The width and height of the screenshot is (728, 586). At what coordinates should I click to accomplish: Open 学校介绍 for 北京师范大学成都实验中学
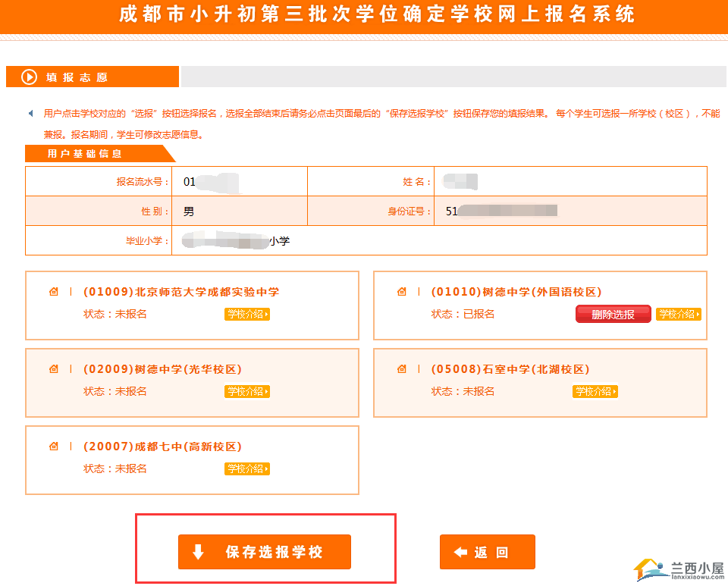point(247,315)
